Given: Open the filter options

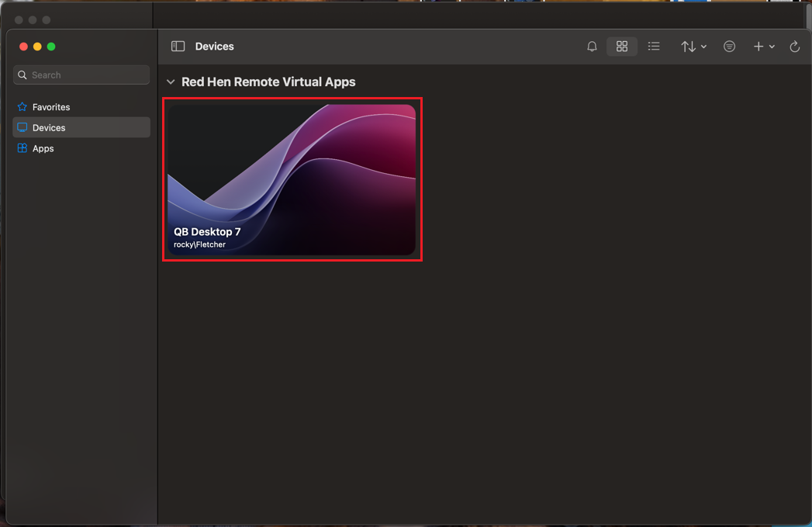Looking at the screenshot, I should click(x=729, y=47).
